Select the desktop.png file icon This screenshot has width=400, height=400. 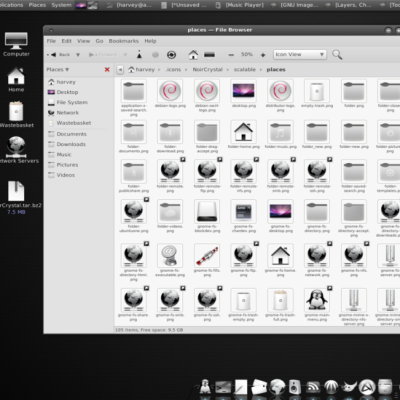coord(244,91)
